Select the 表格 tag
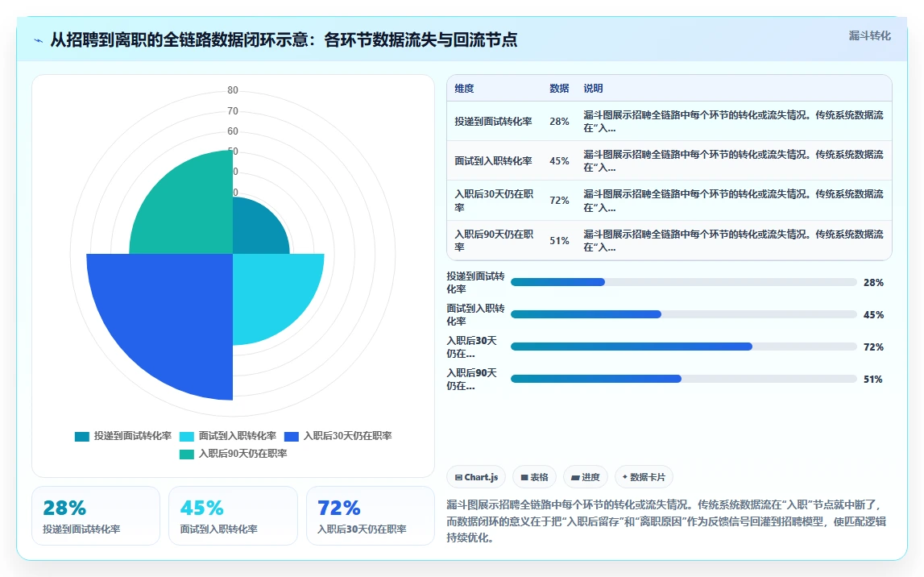Screen dimensions: 924x577 [x=534, y=477]
